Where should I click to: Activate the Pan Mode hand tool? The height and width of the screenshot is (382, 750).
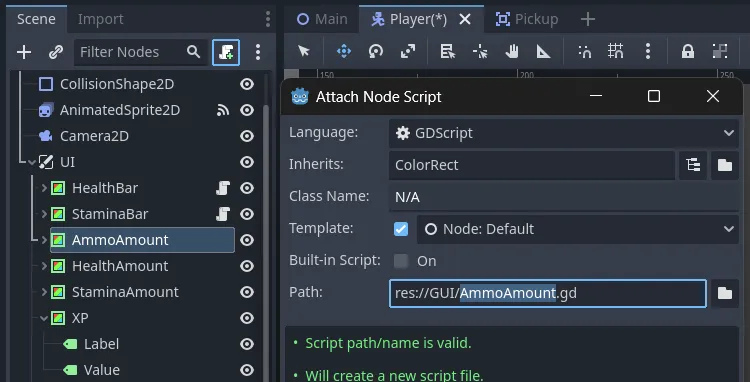point(512,51)
